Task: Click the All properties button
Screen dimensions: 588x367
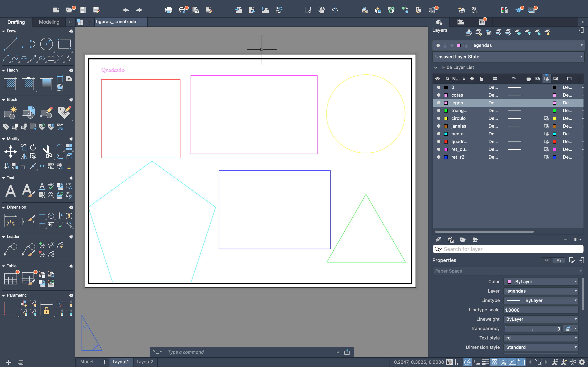Action: point(546,260)
